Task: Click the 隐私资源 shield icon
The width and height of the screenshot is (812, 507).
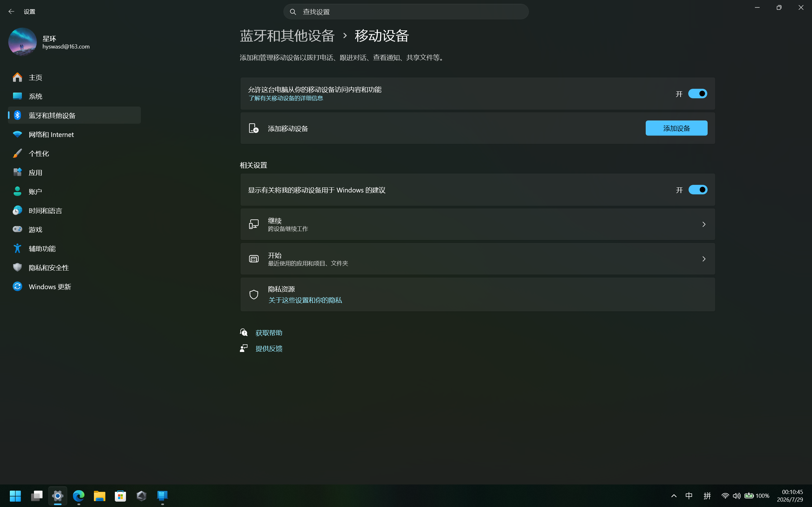Action: pos(254,295)
